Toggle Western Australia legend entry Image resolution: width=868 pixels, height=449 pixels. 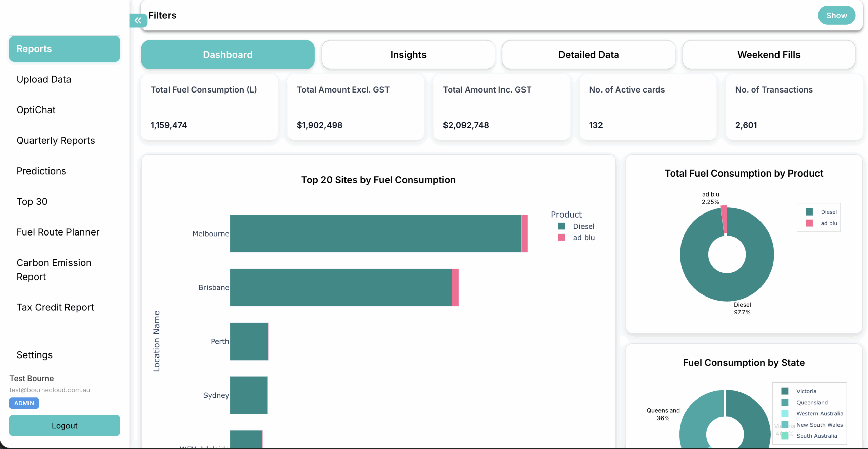click(820, 414)
